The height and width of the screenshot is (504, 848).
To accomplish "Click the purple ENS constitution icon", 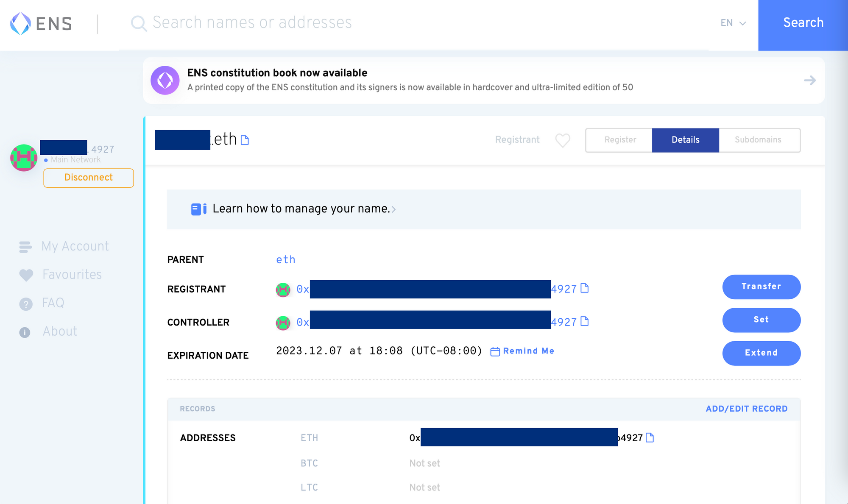I will (165, 80).
